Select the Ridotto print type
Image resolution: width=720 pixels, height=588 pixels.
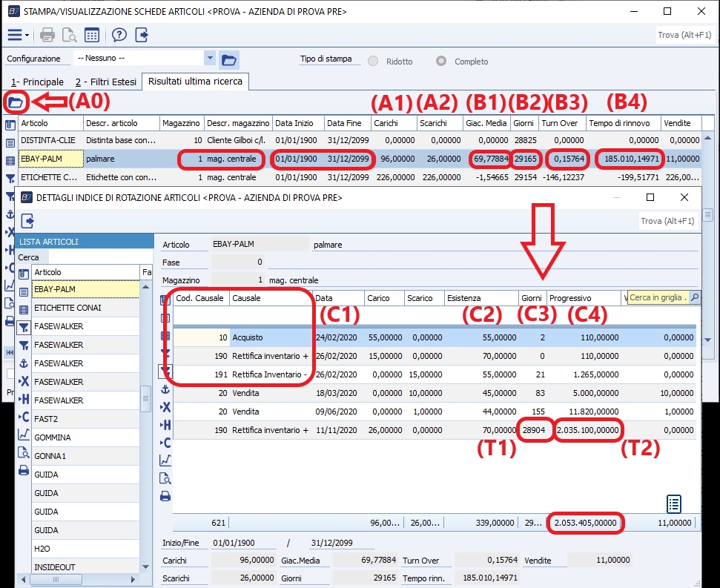(x=374, y=62)
